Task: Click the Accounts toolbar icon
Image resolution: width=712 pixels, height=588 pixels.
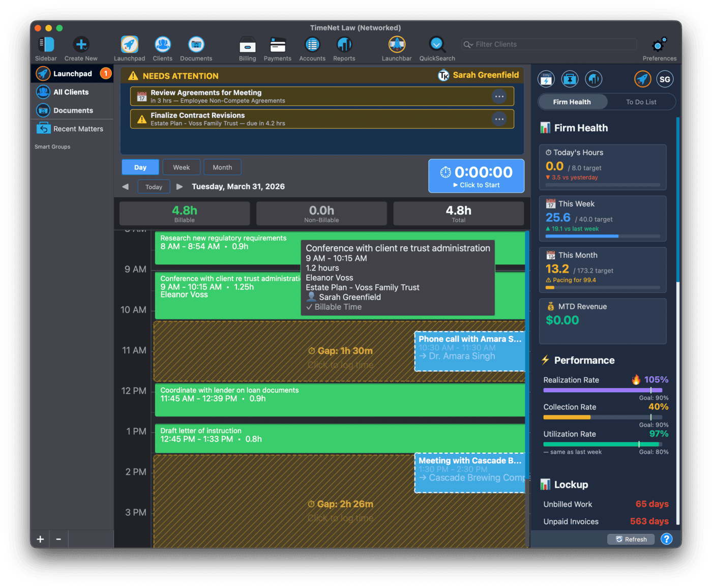Action: tap(312, 45)
